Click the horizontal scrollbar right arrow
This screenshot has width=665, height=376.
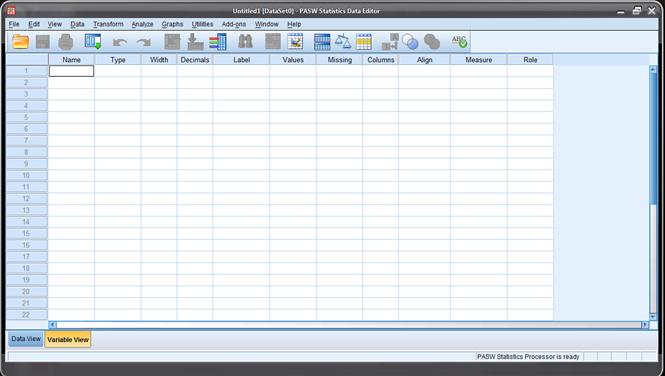tap(645, 325)
